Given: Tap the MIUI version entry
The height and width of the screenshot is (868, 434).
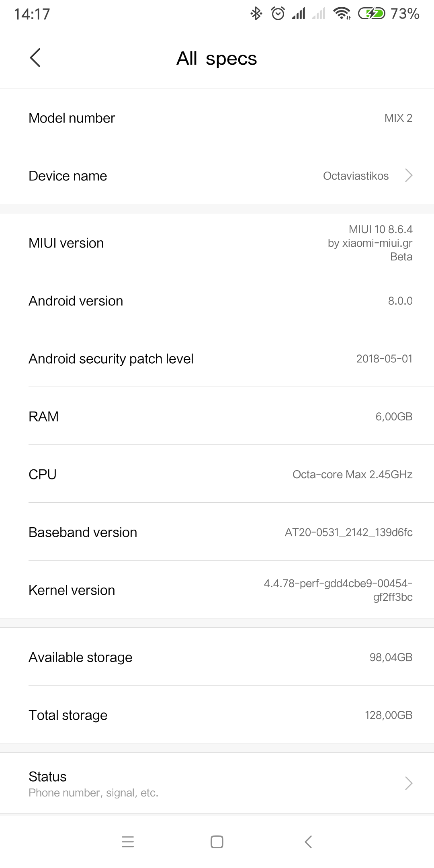Looking at the screenshot, I should pyautogui.click(x=217, y=243).
